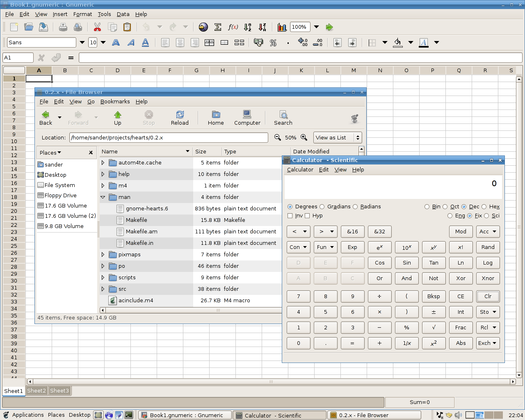Click the Print icon in Gnumeric toolbar
Viewport: 525px width, 420px height.
63,27
